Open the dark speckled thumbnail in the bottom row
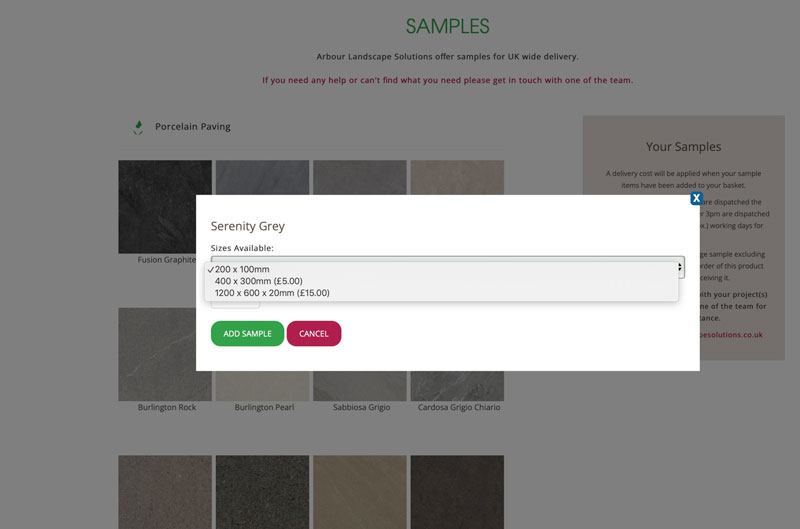 tap(262, 492)
